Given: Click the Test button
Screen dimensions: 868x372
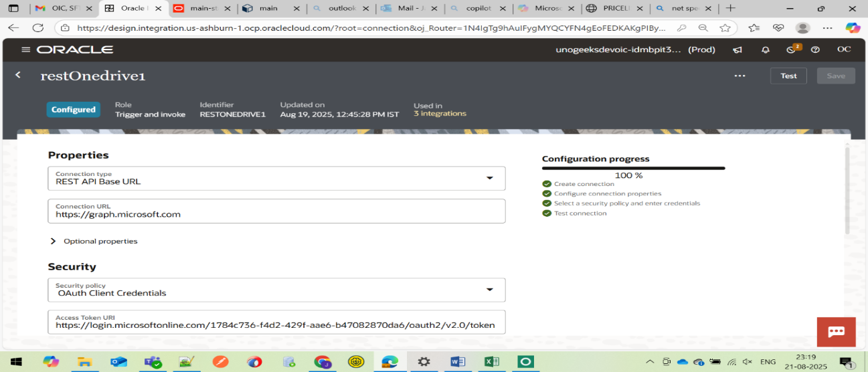Looking at the screenshot, I should [x=788, y=76].
